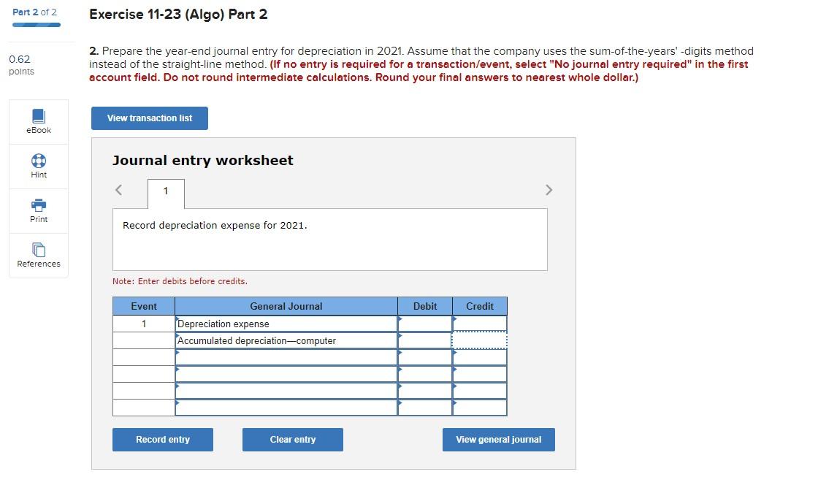Click 'Record depreciation expense for 2021.' text

click(215, 225)
